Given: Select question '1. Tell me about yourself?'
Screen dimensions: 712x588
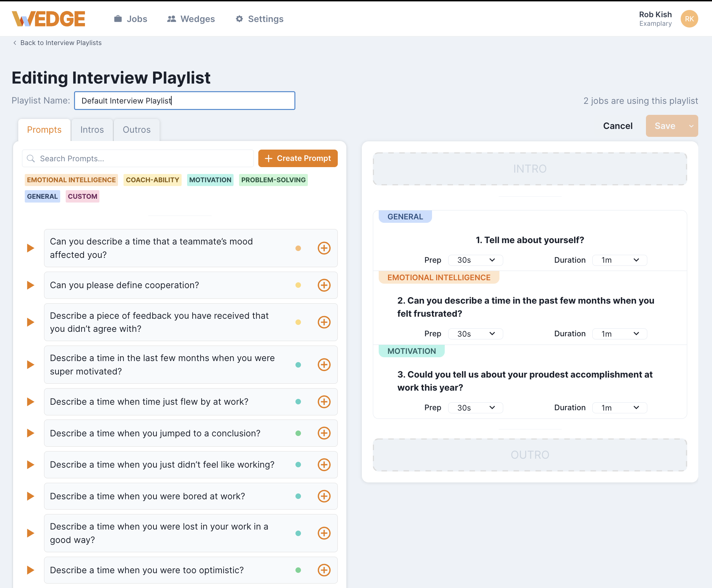Looking at the screenshot, I should coord(530,240).
